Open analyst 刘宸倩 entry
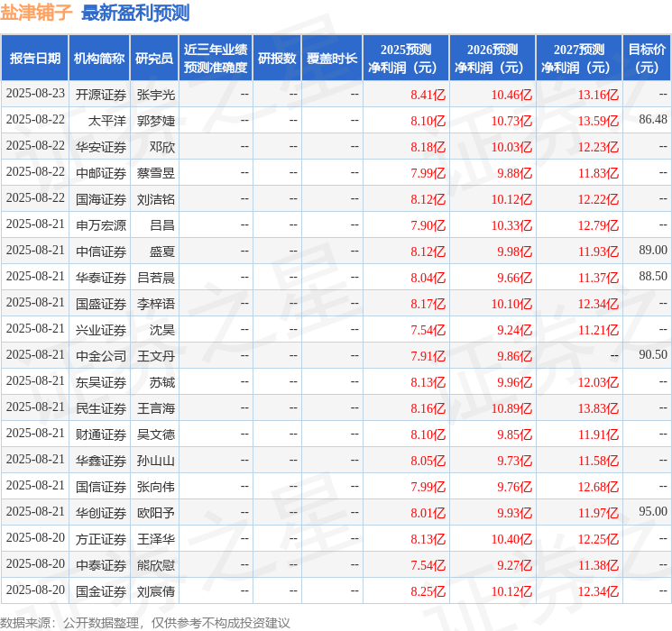This screenshot has height=631, width=672. coord(156,591)
